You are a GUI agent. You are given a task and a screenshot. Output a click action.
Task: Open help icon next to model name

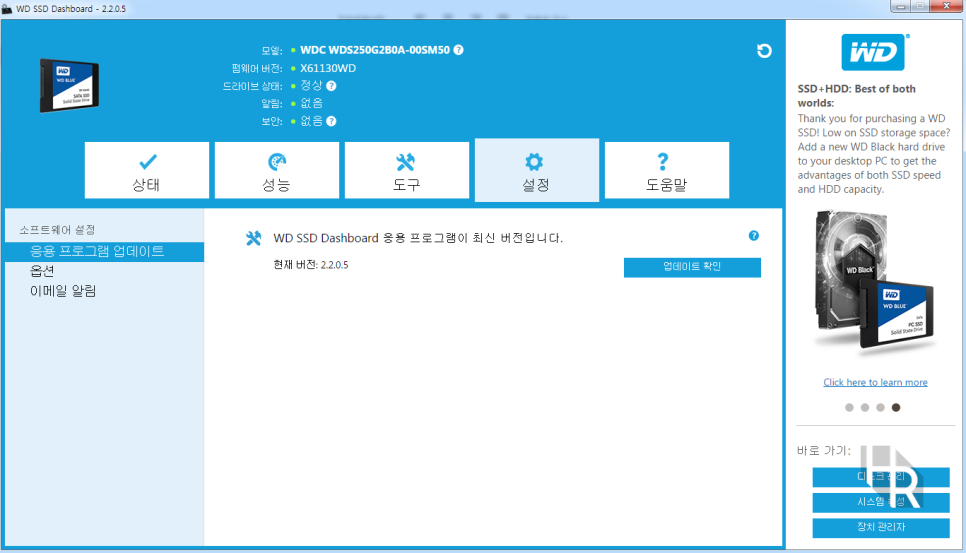tap(458, 50)
